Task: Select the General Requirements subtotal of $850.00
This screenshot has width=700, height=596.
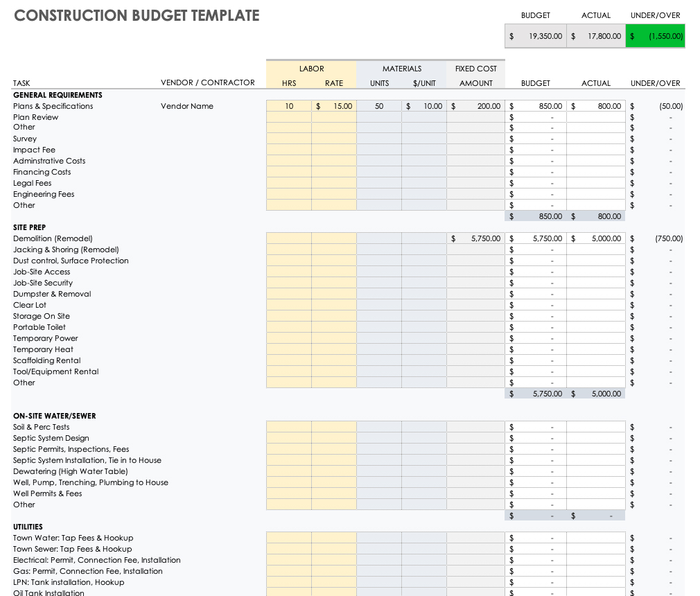Action: click(535, 216)
